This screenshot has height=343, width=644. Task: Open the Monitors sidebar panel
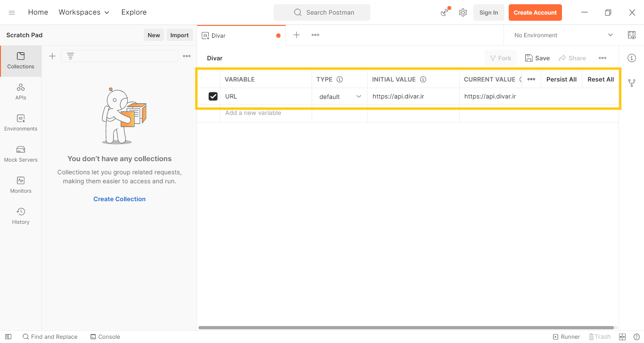21,186
